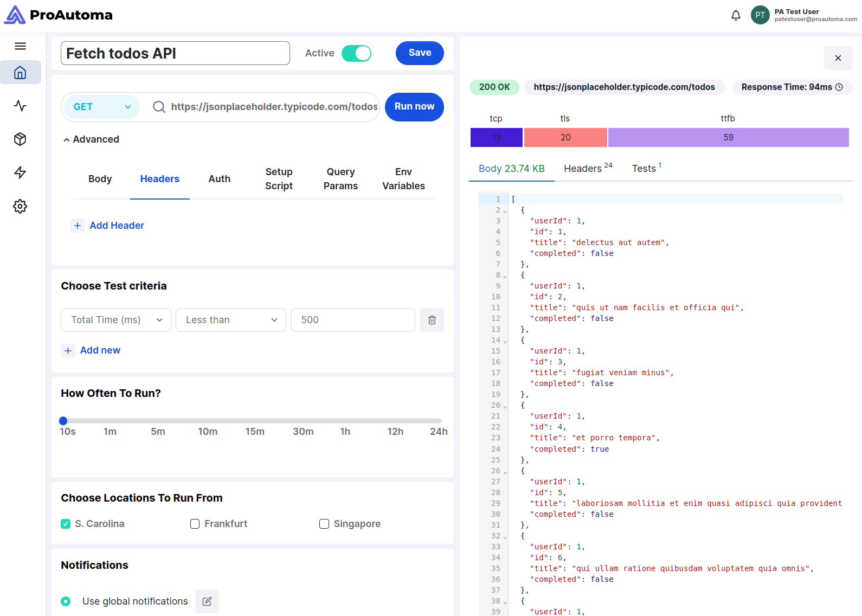Screen dimensions: 862x616
Task: Click the frequency slider handle at 10s
Action: [63, 421]
